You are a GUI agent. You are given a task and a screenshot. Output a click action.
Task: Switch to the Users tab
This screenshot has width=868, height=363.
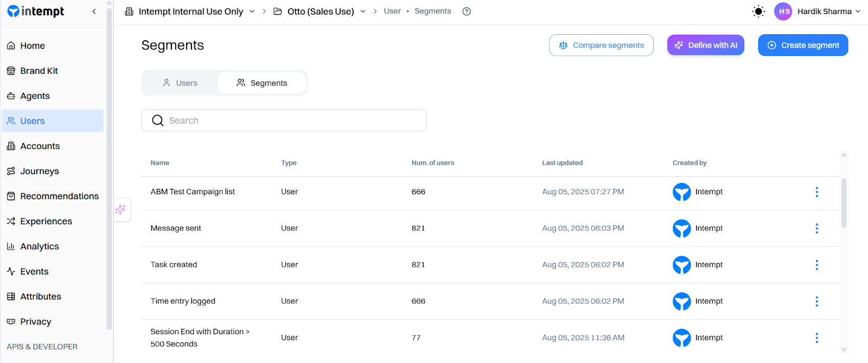point(180,83)
